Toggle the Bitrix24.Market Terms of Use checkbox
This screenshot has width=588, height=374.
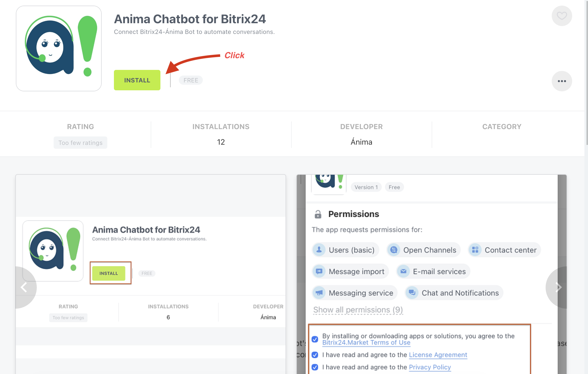315,339
